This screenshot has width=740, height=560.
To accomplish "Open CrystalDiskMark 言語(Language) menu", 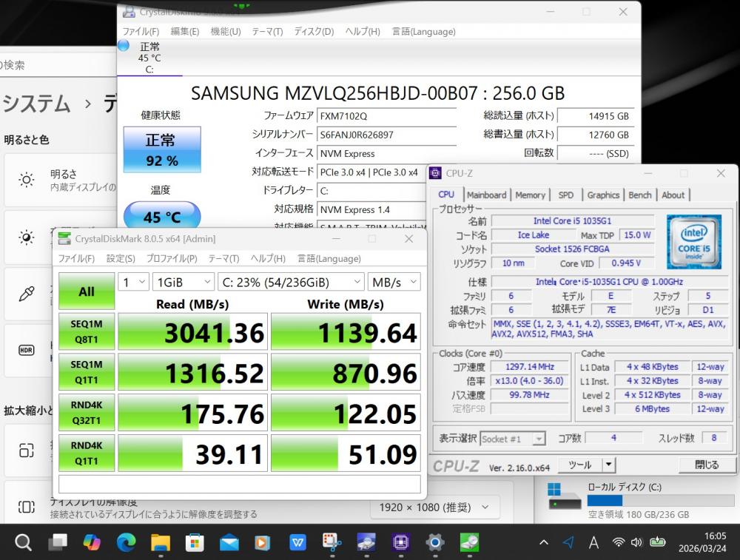I will point(329,258).
